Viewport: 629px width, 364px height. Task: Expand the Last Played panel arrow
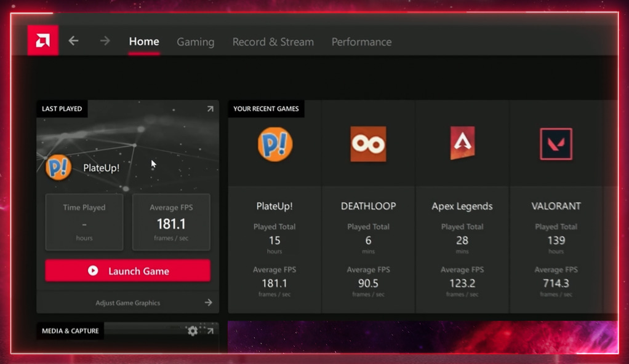210,109
